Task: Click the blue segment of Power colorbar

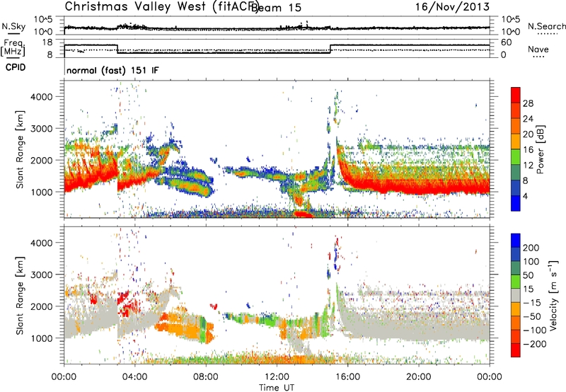Action: coord(516,203)
